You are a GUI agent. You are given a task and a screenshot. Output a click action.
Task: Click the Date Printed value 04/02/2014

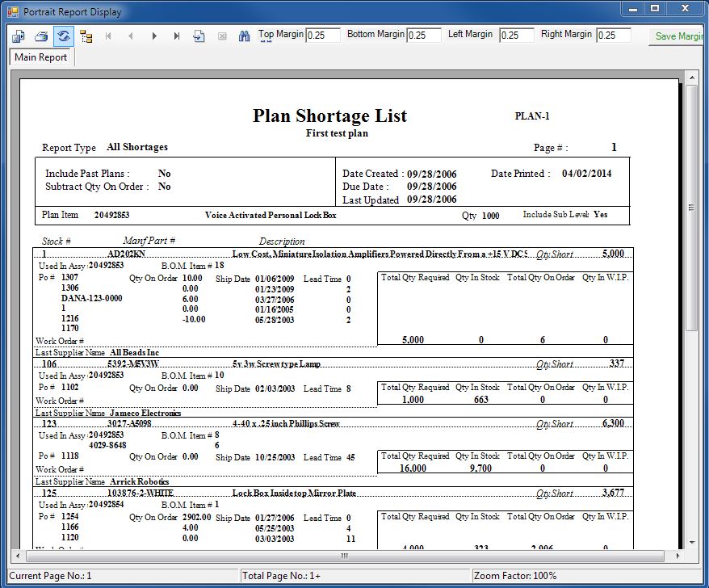(586, 173)
